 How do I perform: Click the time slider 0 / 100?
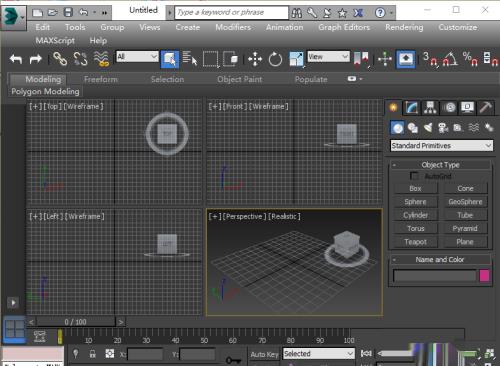pos(75,322)
